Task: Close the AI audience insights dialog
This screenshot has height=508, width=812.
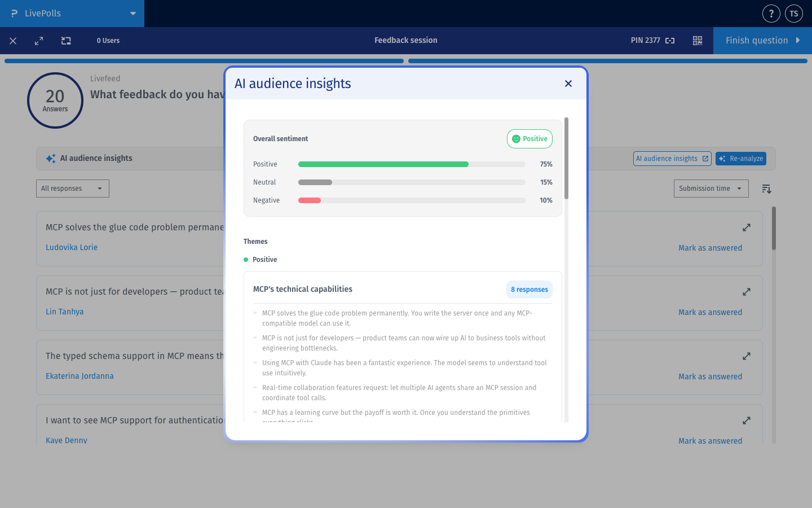Action: 568,84
